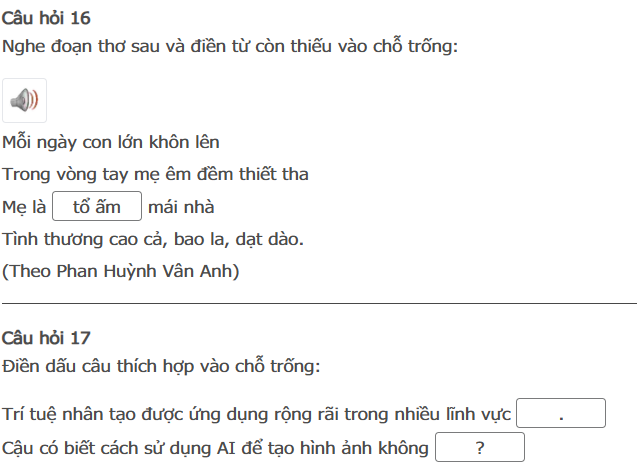This screenshot has height=471, width=637.
Task: Select the blank containing a question mark
Action: 480,448
